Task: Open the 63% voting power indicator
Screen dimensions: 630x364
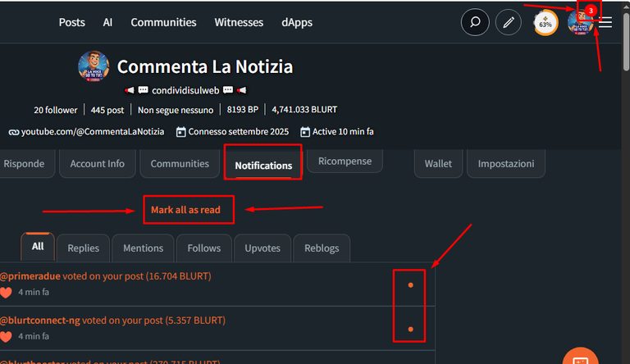Action: point(546,23)
